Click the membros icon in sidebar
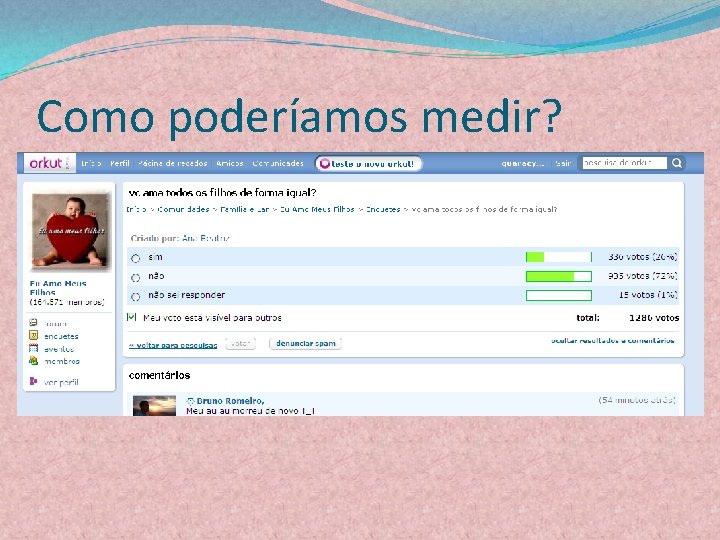 (x=34, y=361)
